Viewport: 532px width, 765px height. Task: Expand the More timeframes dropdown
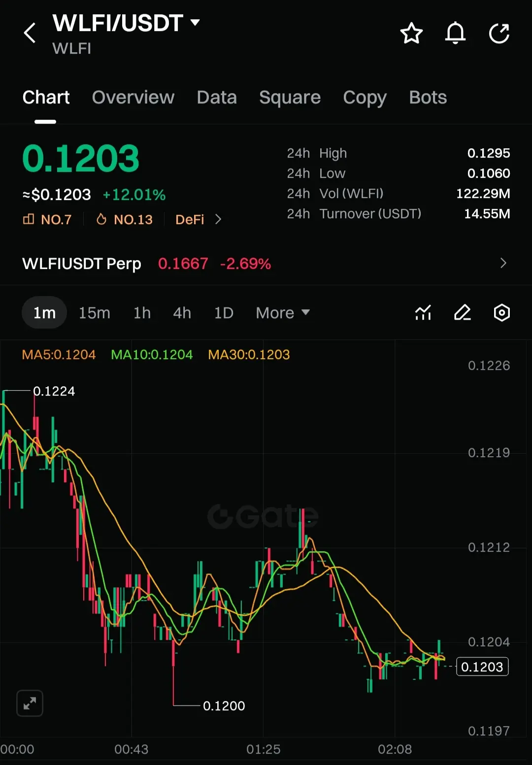(x=283, y=313)
